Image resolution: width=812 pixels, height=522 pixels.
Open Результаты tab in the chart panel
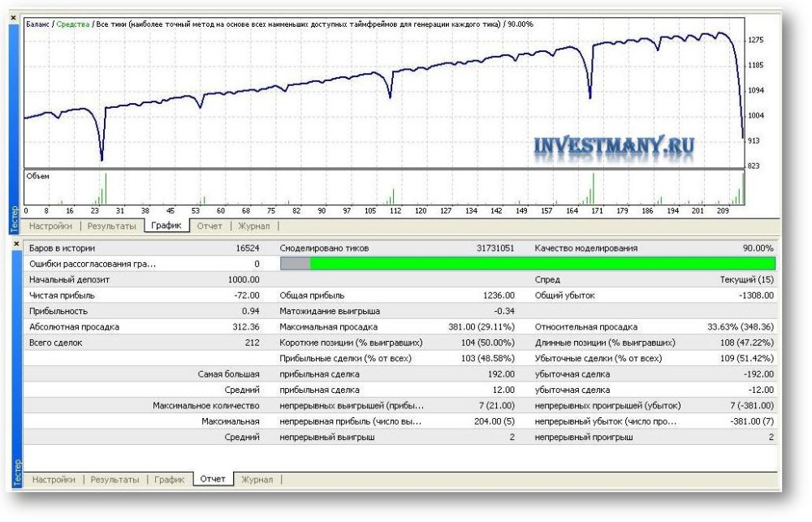(111, 226)
